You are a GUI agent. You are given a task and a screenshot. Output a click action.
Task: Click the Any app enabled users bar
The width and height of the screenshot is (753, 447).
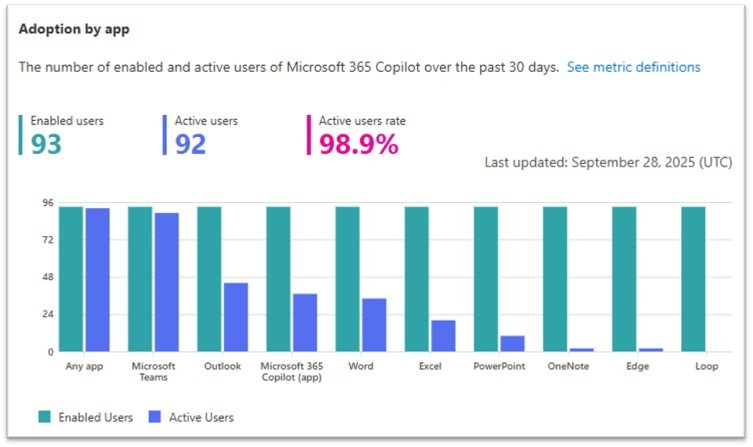[x=71, y=279]
